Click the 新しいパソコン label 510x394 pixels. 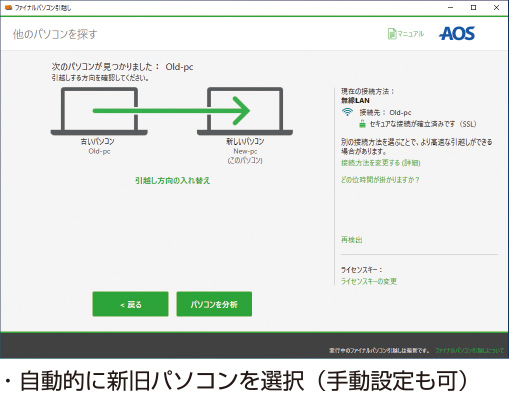245,141
